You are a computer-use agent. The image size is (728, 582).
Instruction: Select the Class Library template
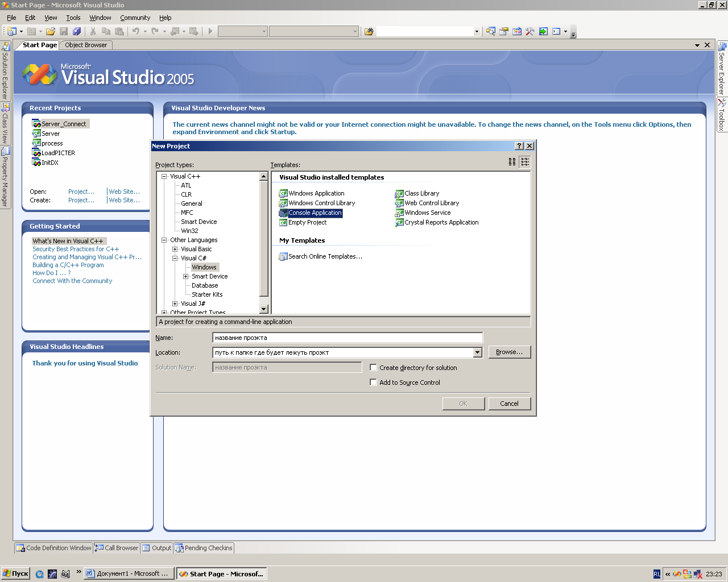coord(417,193)
